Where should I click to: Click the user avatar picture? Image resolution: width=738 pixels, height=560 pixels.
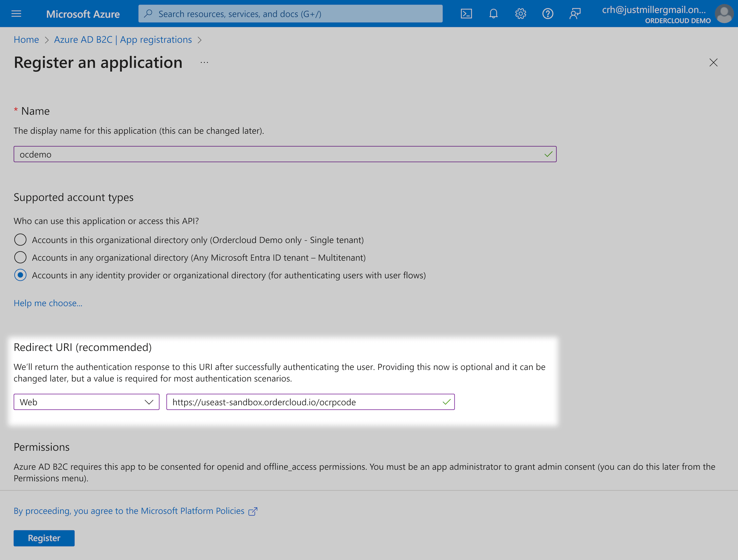coord(724,14)
